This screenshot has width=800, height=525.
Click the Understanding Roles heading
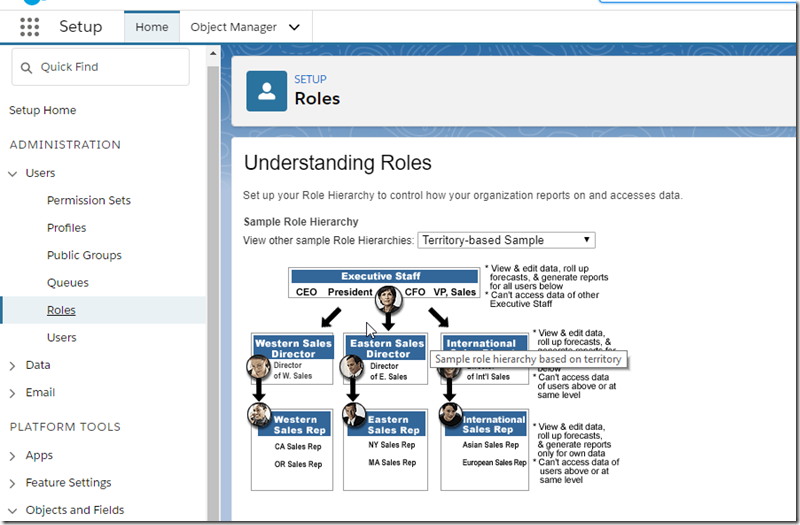point(338,163)
